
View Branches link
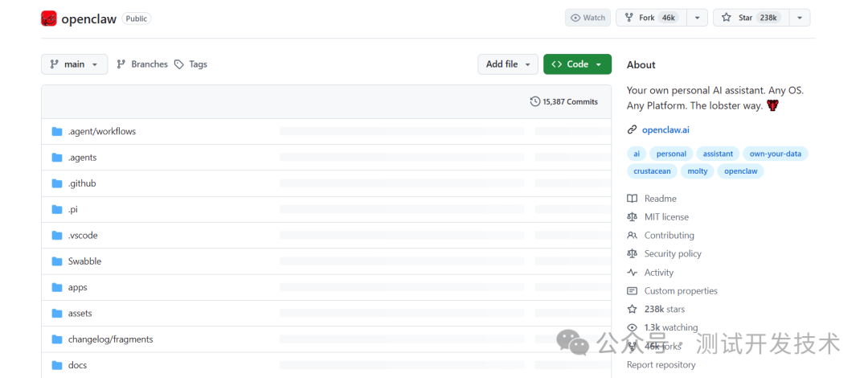[142, 64]
